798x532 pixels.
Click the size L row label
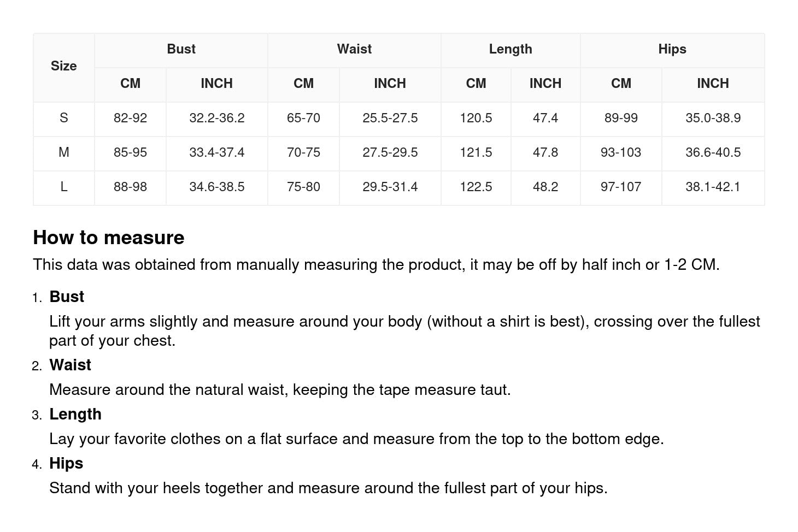point(63,187)
